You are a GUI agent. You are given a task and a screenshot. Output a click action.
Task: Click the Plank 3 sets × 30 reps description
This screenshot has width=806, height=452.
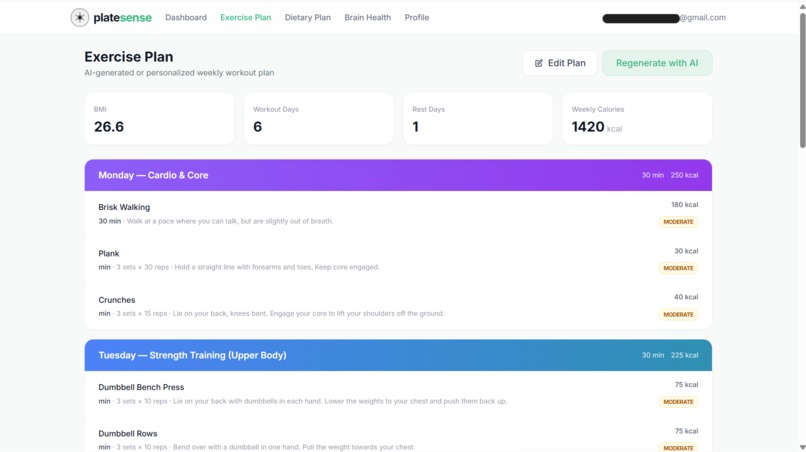click(x=248, y=267)
